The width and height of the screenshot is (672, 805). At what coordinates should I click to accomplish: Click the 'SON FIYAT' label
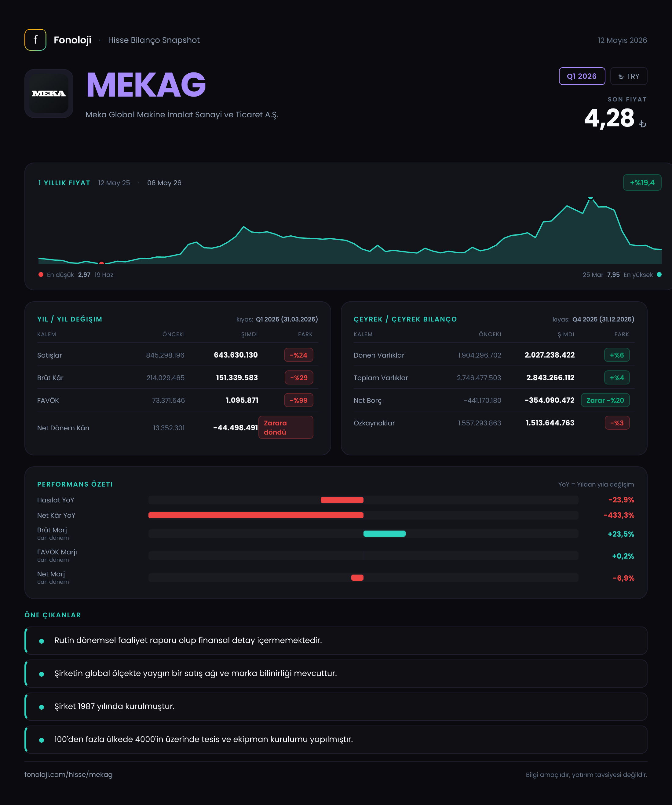(x=627, y=99)
